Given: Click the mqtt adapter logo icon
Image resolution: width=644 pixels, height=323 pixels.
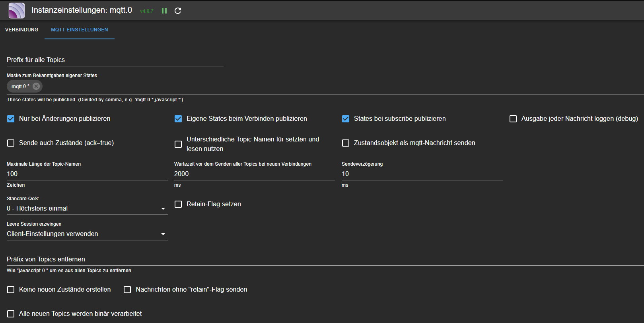Looking at the screenshot, I should click(17, 11).
